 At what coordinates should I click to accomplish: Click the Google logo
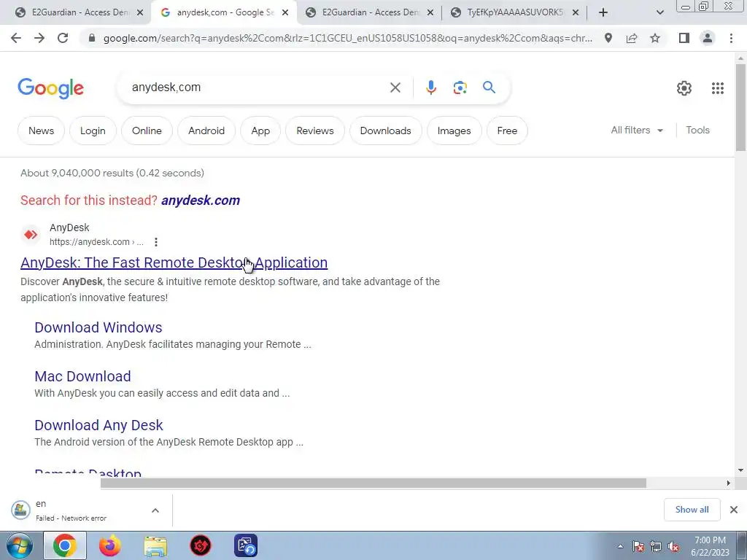[x=50, y=88]
